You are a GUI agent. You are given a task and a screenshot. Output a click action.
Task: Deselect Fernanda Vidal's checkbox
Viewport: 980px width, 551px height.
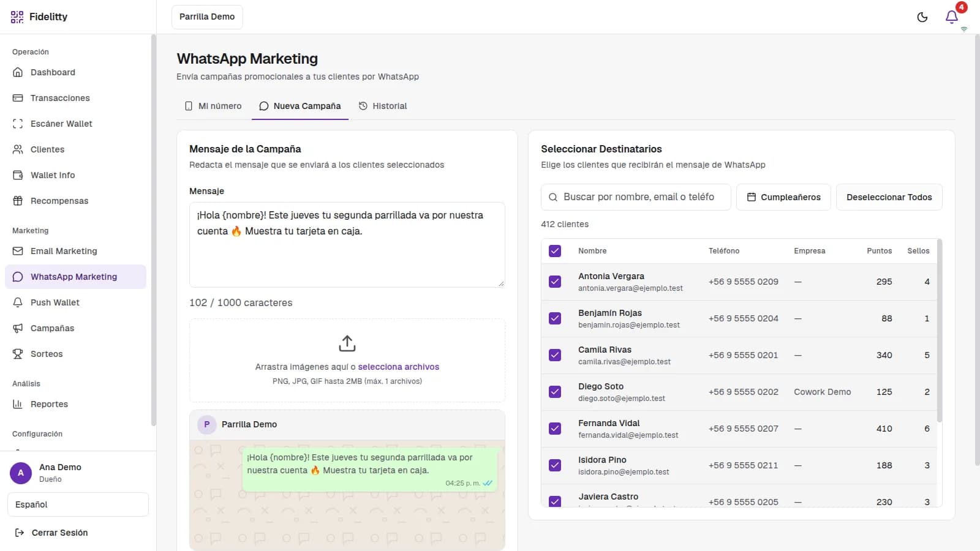[555, 429]
